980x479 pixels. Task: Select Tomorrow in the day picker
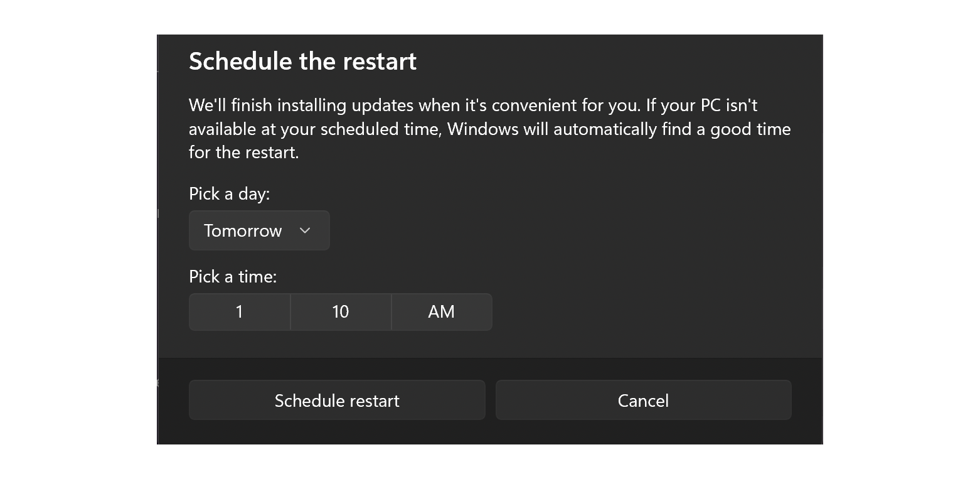(258, 230)
